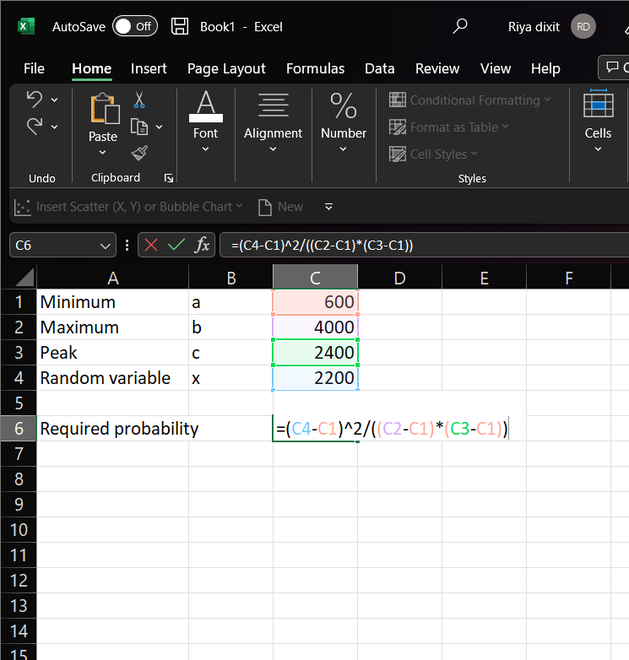Image resolution: width=629 pixels, height=660 pixels.
Task: Click the Format Painter brush icon
Action: click(x=139, y=153)
